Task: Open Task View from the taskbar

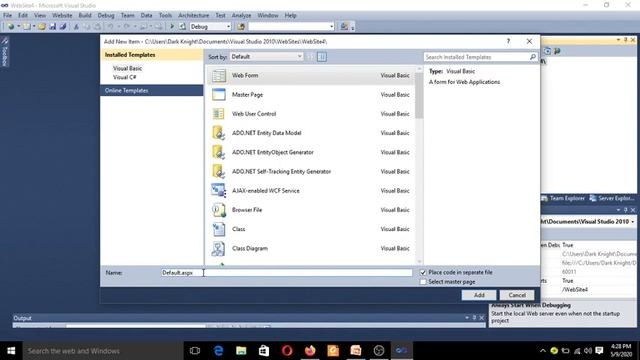Action: (195, 351)
